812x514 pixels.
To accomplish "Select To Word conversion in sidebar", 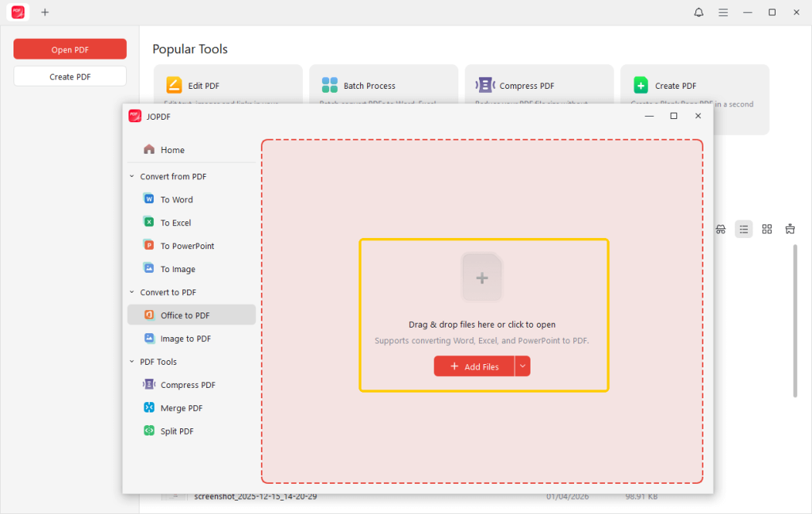I will click(176, 200).
